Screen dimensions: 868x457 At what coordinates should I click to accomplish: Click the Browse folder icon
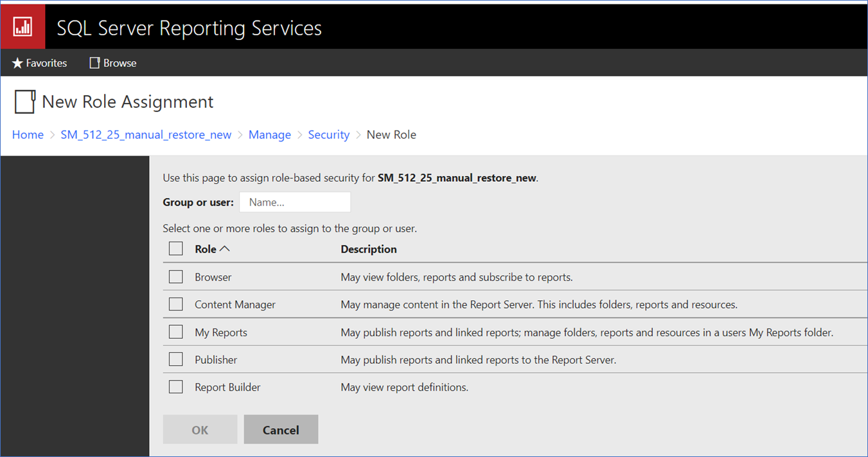tap(94, 62)
